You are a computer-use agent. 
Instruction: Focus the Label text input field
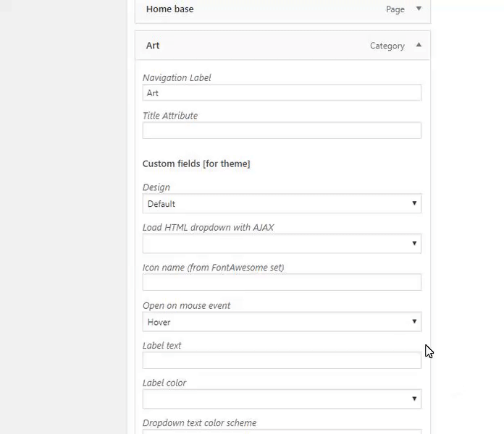tap(282, 359)
